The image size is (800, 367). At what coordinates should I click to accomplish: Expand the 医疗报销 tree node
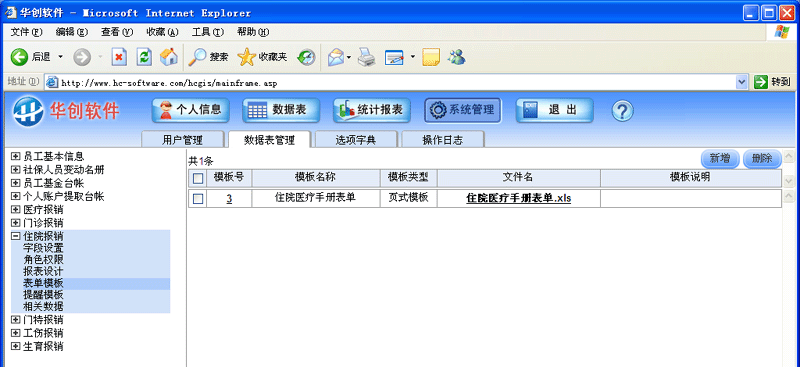15,209
